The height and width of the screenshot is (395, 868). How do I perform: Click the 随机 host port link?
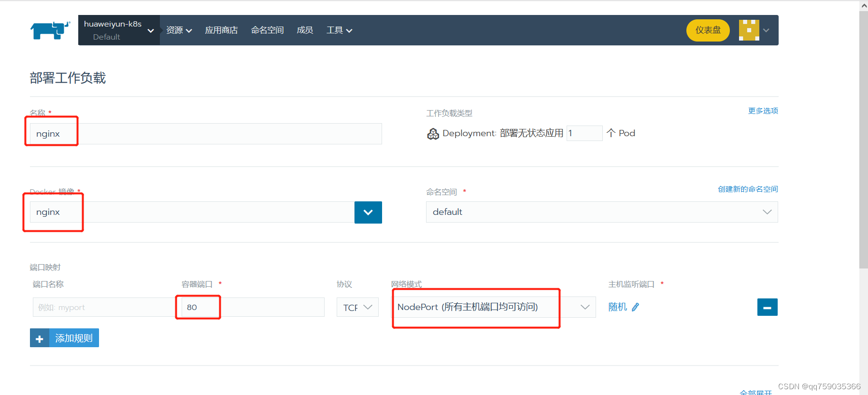pyautogui.click(x=617, y=307)
